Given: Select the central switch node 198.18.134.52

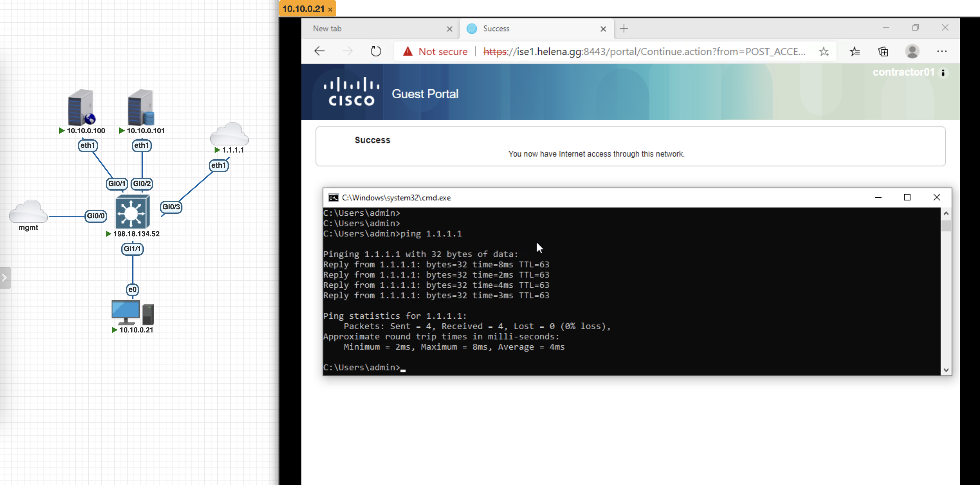Looking at the screenshot, I should [x=132, y=212].
